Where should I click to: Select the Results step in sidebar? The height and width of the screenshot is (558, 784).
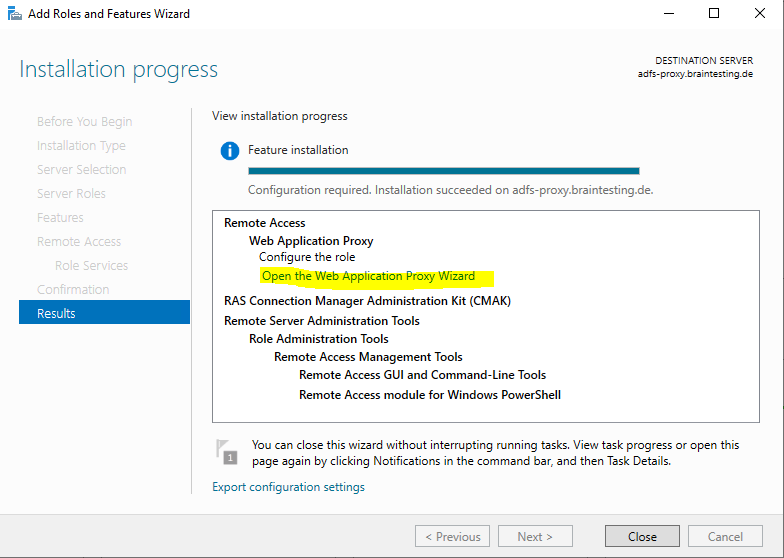(x=104, y=314)
